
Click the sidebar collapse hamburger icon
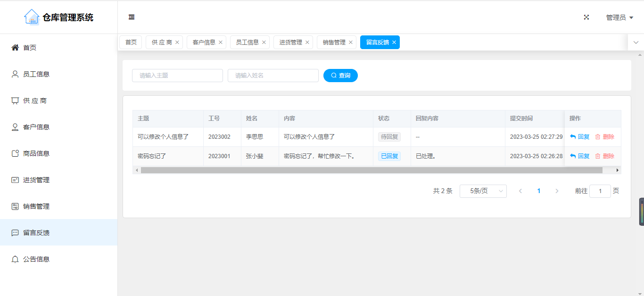pos(132,17)
